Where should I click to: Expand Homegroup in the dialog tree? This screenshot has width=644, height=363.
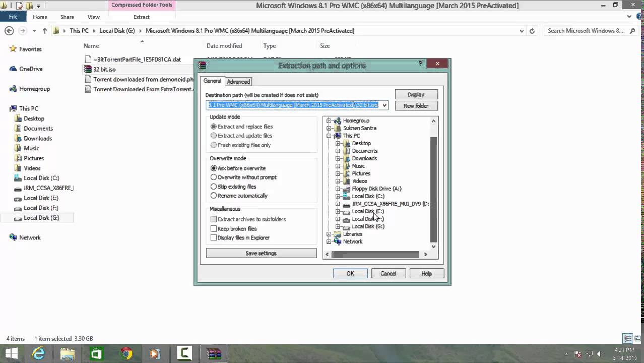click(x=329, y=120)
